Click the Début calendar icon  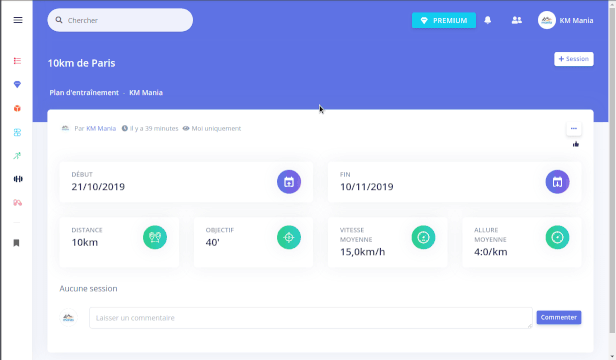tap(289, 182)
